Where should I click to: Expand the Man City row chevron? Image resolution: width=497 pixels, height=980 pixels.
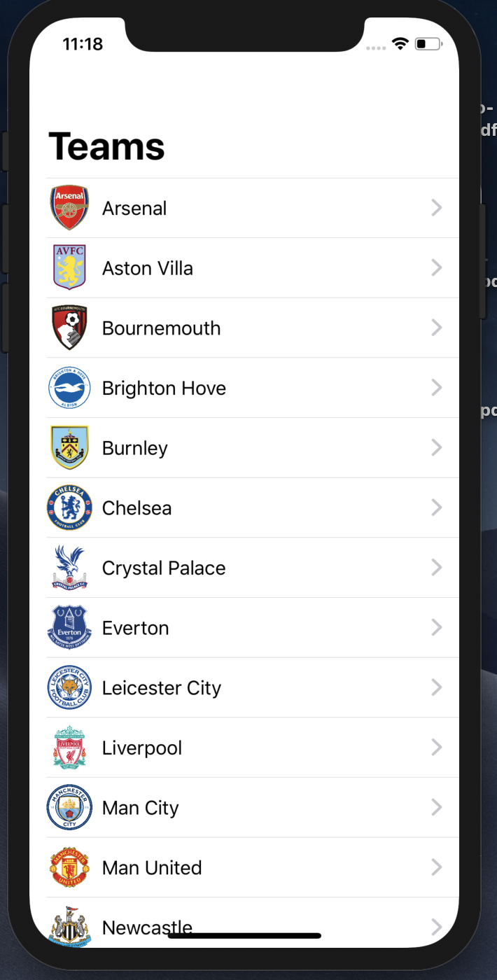tap(437, 808)
